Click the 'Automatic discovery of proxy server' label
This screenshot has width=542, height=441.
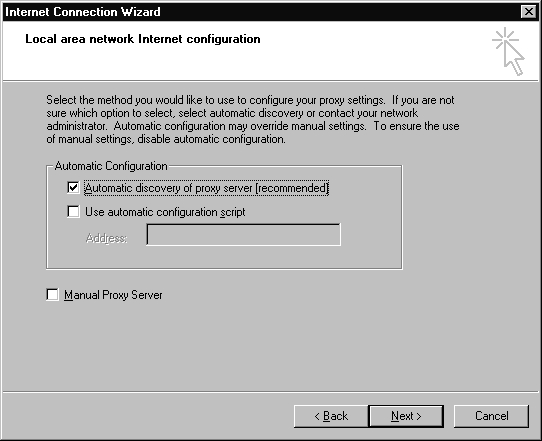tap(206, 188)
